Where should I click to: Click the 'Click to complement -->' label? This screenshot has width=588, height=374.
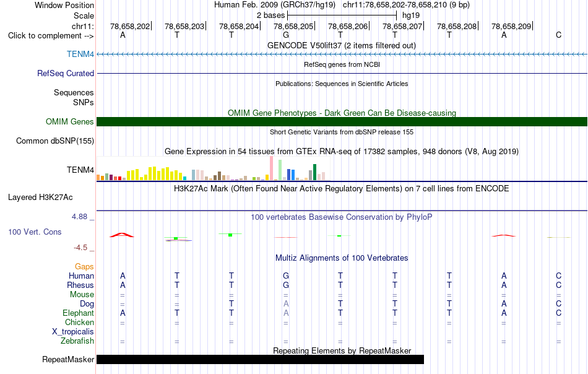pos(51,36)
